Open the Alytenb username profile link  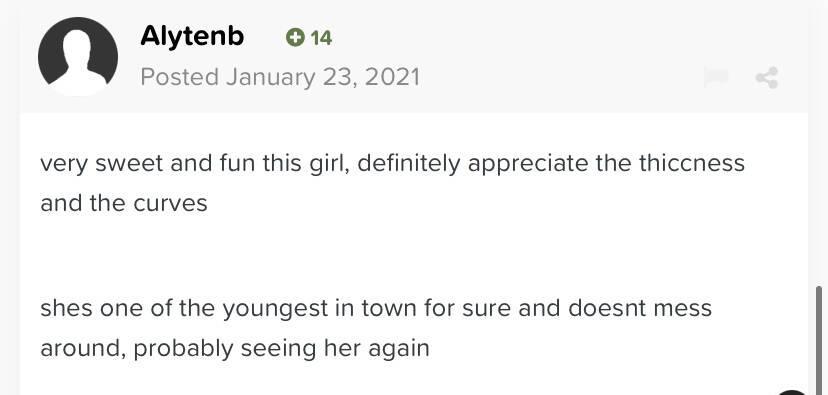[192, 36]
